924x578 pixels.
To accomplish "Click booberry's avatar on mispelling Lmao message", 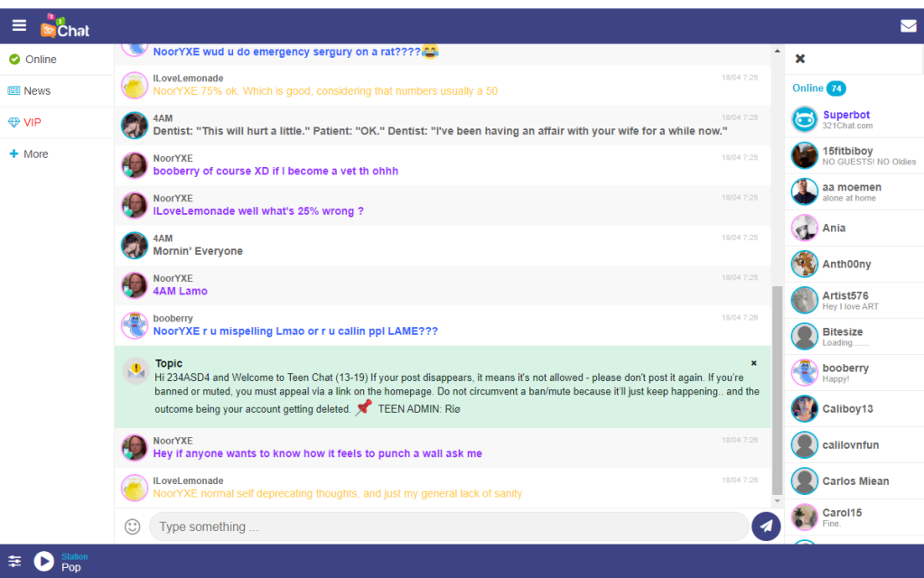I will (x=135, y=326).
